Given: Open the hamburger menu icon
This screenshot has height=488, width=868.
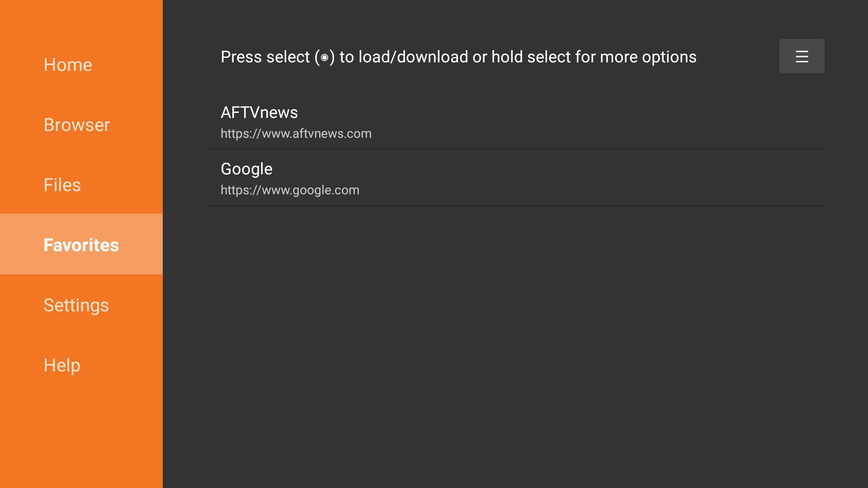Looking at the screenshot, I should [x=802, y=56].
